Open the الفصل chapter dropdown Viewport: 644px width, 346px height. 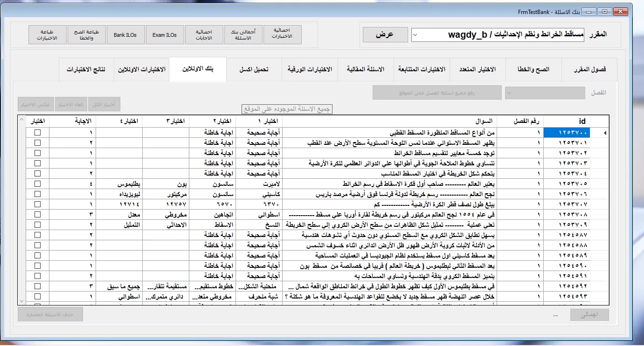click(545, 93)
